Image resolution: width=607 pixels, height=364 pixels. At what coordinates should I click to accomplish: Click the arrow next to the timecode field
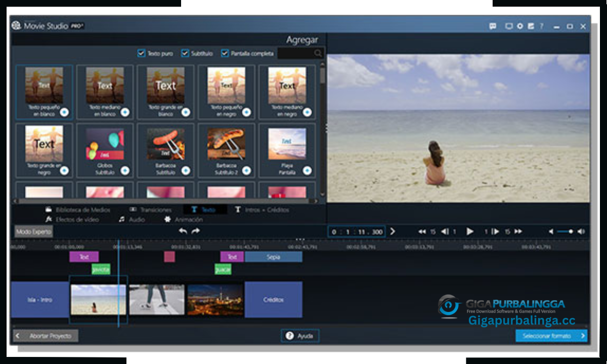(393, 232)
